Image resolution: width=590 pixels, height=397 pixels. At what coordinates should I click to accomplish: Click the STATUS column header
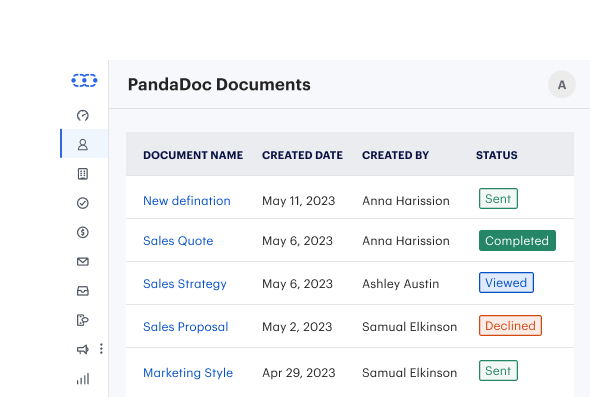(x=497, y=155)
